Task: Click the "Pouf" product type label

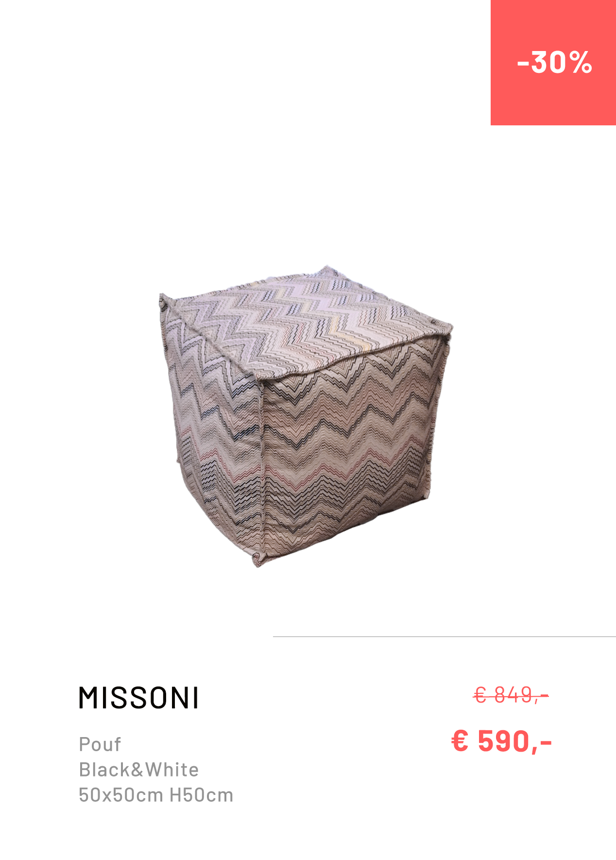Action: [x=100, y=744]
